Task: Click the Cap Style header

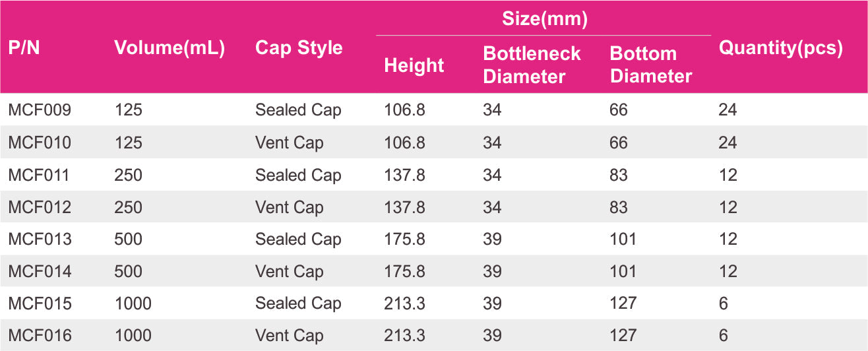Action: [x=299, y=48]
